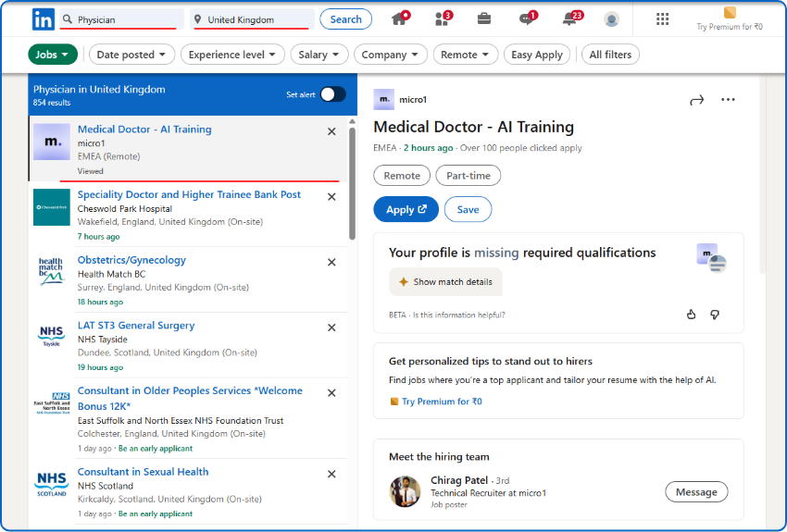
Task: Open the Experience level filter
Action: [232, 55]
